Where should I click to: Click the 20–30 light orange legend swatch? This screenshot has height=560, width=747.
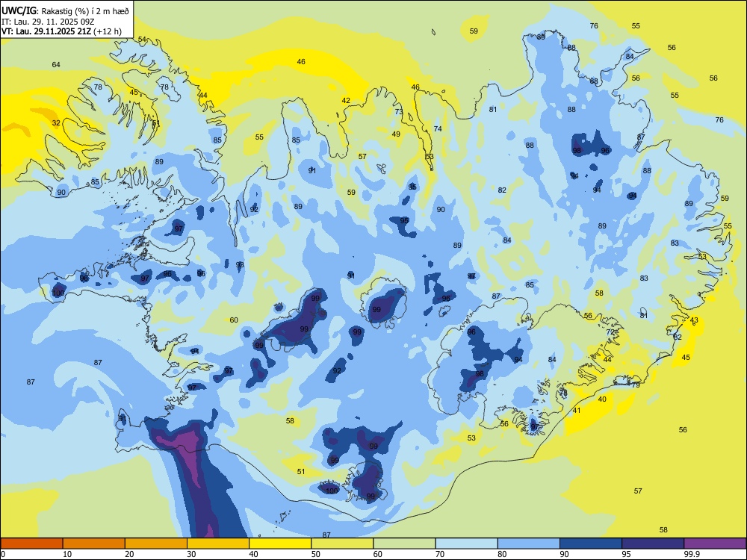click(x=156, y=544)
